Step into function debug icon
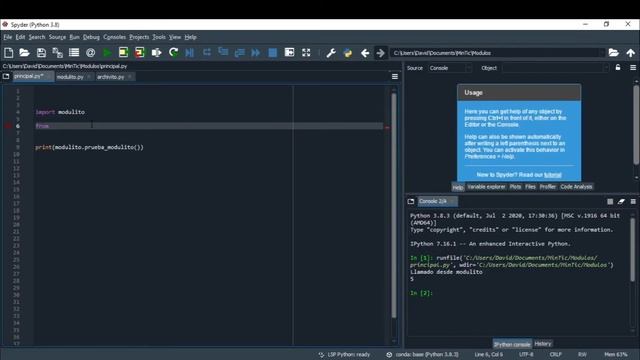This screenshot has width=640, height=360. click(x=223, y=53)
